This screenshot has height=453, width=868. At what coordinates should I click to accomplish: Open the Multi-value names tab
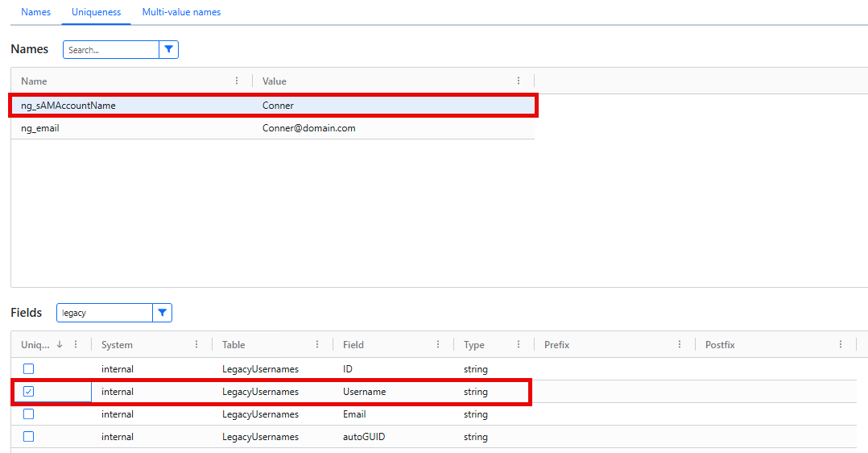pos(182,11)
